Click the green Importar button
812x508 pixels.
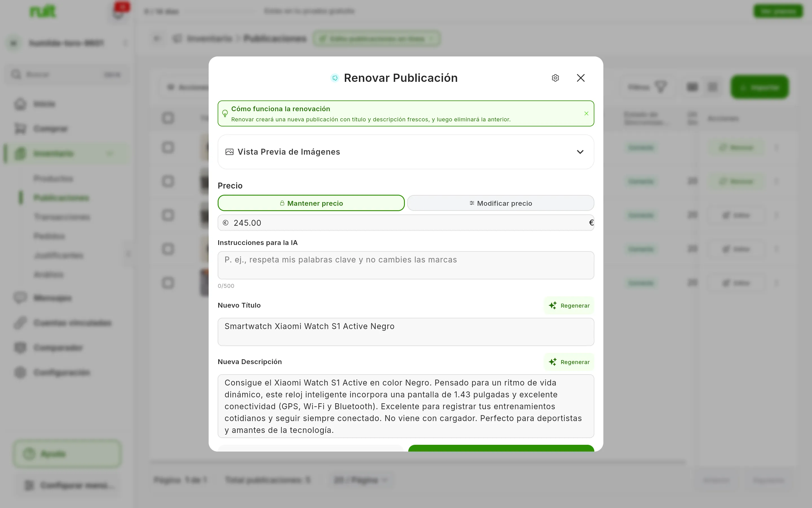(760, 87)
